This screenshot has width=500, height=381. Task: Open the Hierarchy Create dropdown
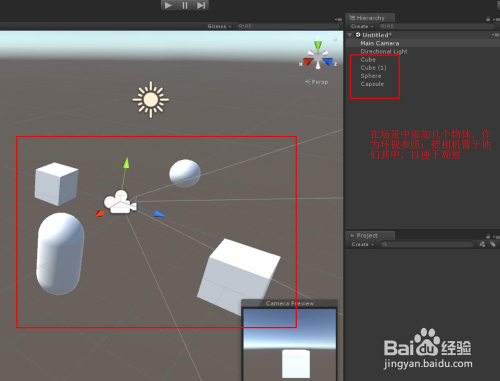[x=362, y=26]
